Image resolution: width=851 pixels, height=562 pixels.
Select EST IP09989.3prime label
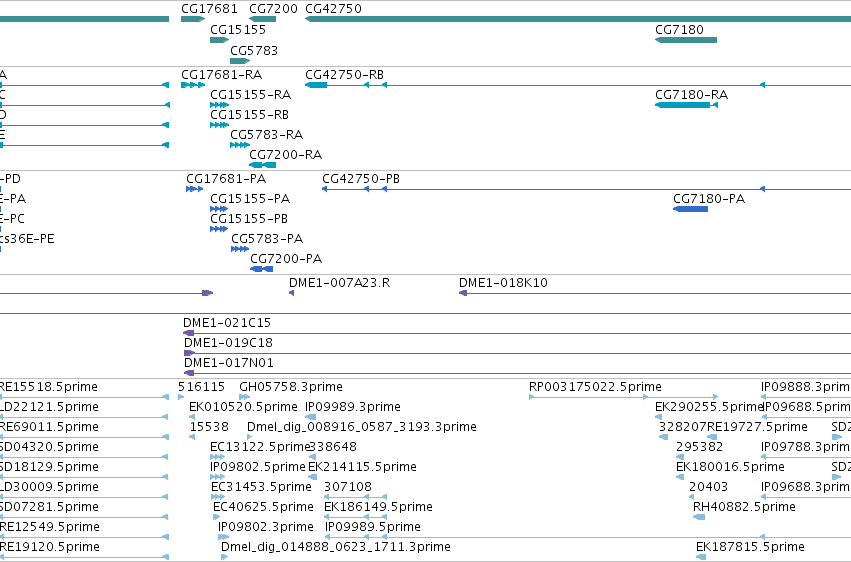coord(353,407)
